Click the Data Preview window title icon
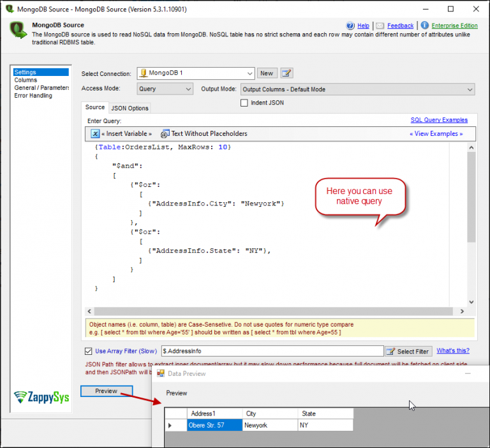This screenshot has height=448, width=490. coord(161,373)
